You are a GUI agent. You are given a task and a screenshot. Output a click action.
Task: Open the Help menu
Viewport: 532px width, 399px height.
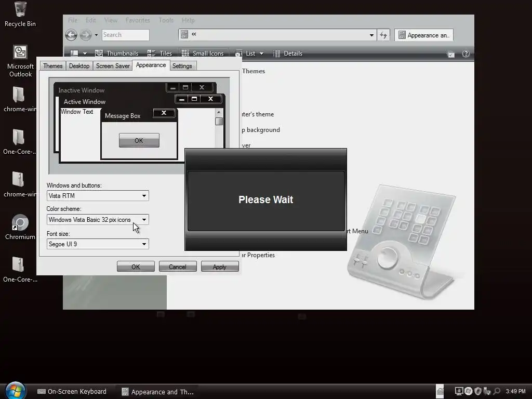coord(188,20)
